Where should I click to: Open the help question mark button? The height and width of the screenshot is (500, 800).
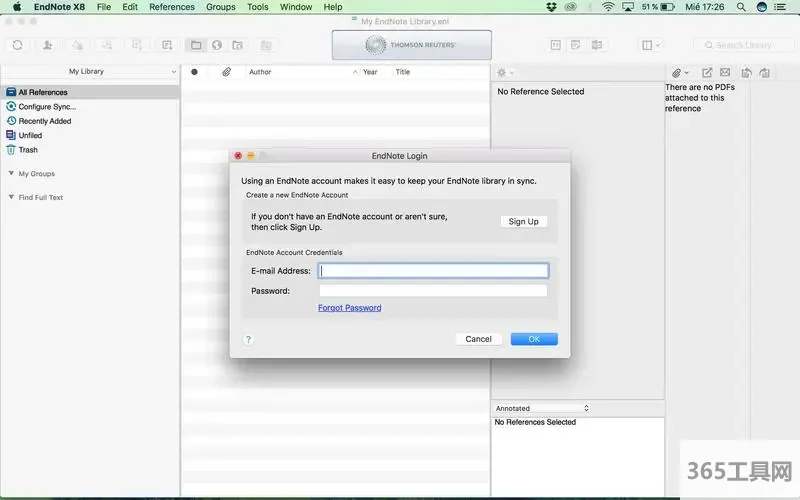click(x=249, y=339)
